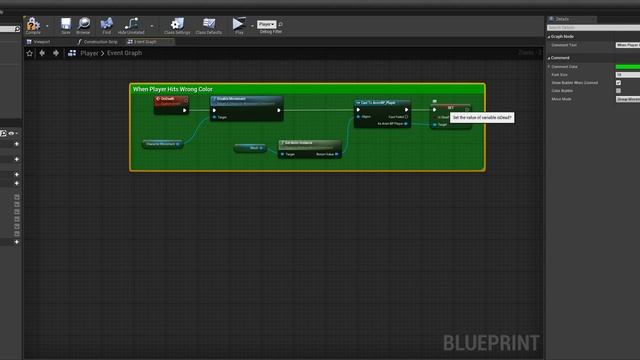The image size is (640, 360).
Task: Select the Character Movement variable node
Action: tap(162, 144)
